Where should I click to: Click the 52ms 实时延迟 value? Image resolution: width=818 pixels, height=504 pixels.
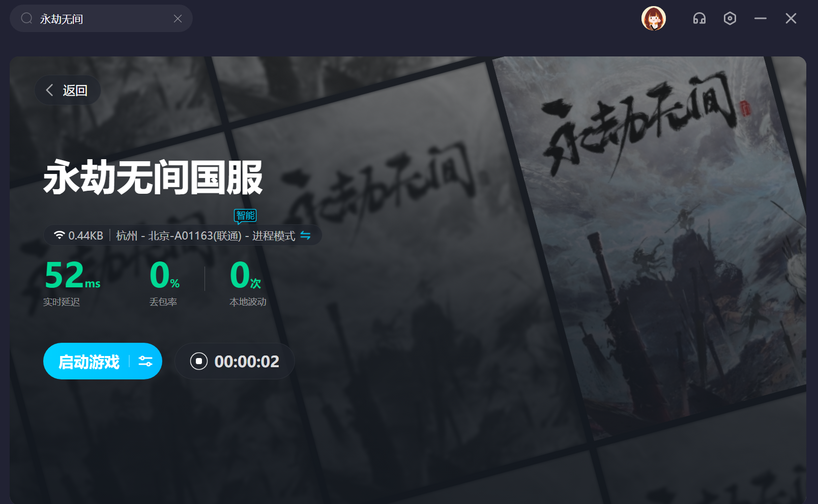tap(72, 275)
